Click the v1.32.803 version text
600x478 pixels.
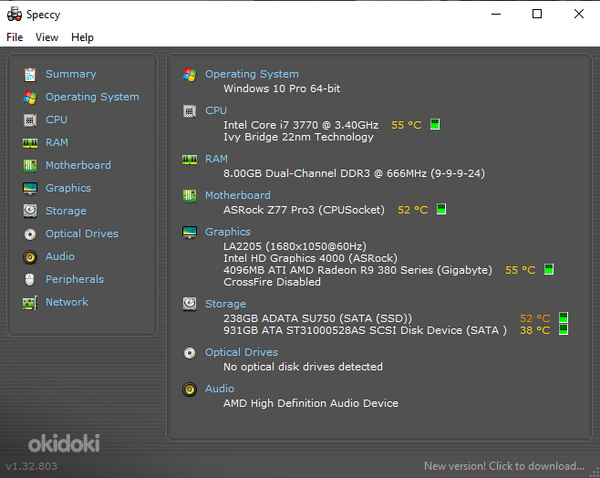pyautogui.click(x=31, y=466)
